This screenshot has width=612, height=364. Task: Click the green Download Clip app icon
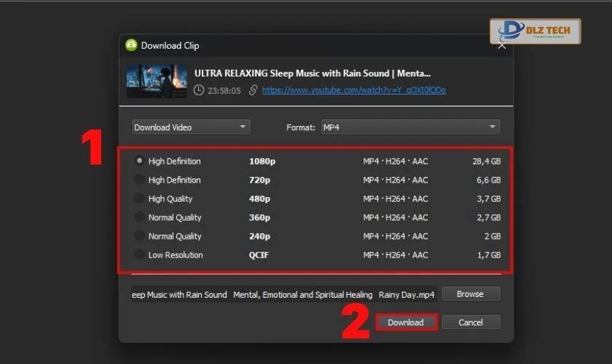(131, 45)
